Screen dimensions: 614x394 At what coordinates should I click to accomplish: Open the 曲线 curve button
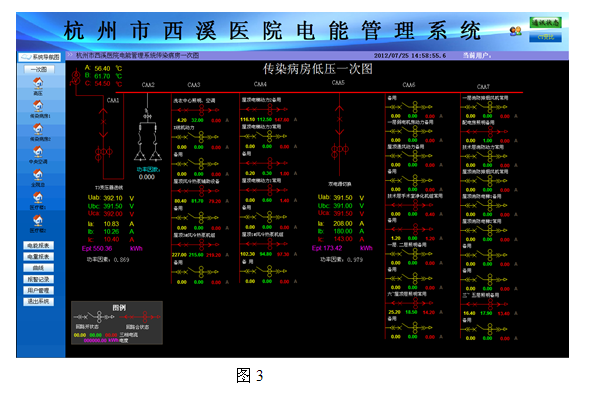pos(38,268)
